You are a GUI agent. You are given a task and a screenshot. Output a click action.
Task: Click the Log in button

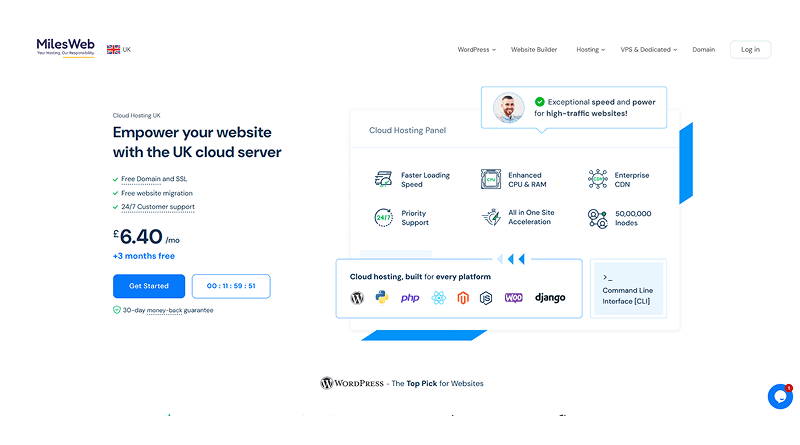tap(750, 50)
